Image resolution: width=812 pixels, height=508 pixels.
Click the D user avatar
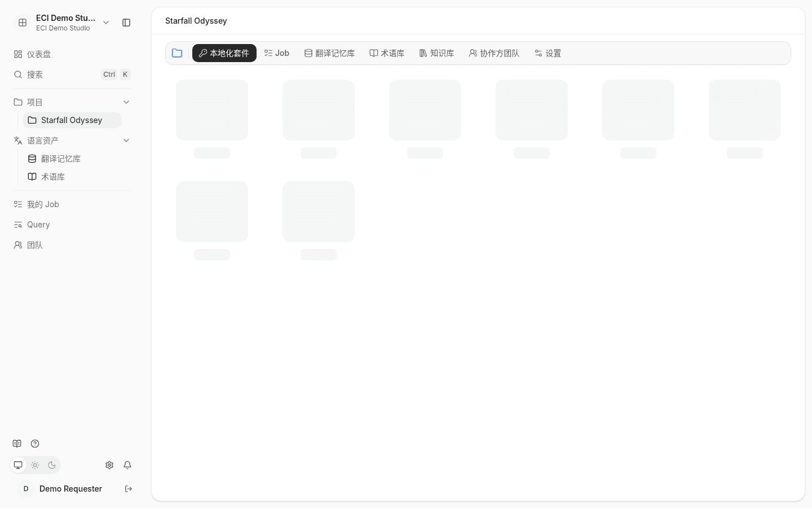coord(26,489)
